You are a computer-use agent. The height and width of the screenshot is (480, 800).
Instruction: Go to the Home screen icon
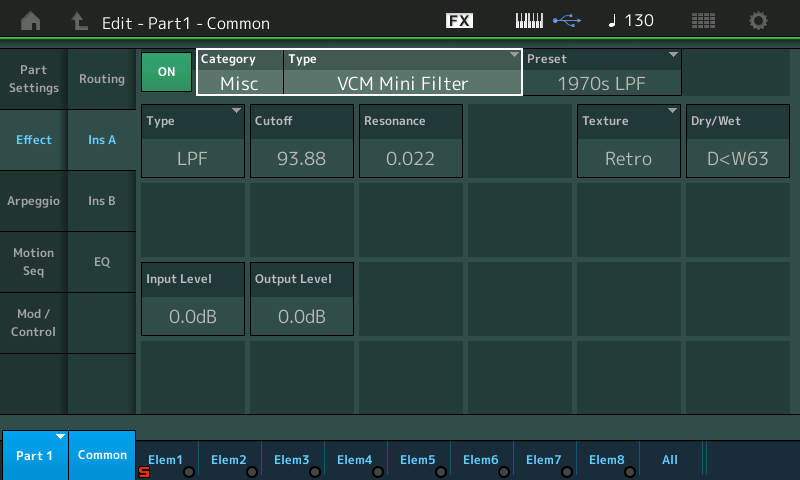click(32, 21)
